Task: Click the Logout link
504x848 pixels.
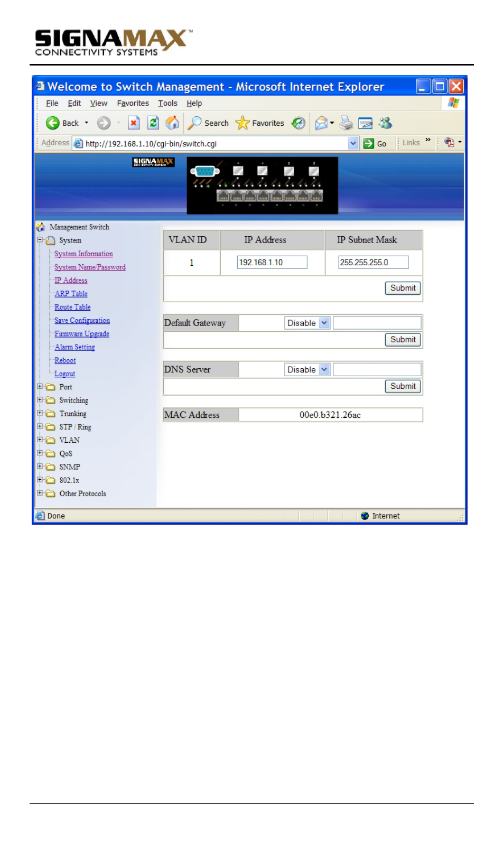Action: (65, 374)
